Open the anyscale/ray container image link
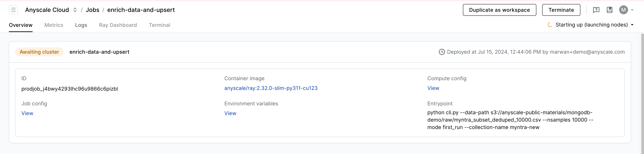644x154 pixels. 271,88
